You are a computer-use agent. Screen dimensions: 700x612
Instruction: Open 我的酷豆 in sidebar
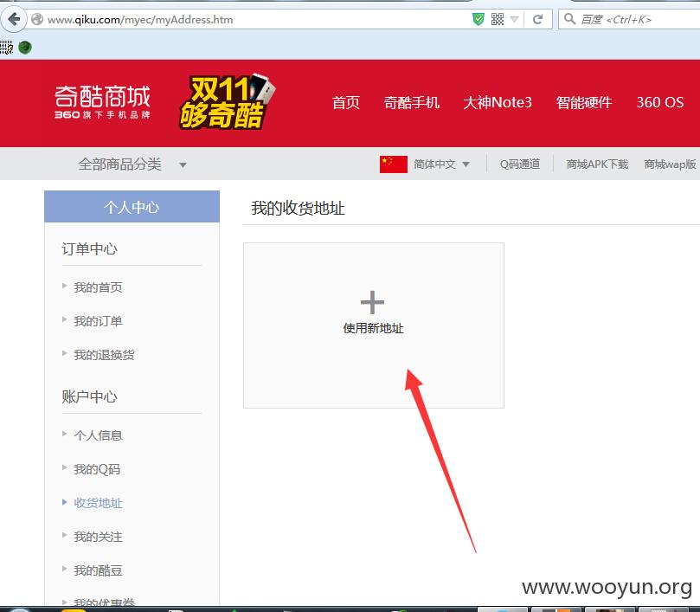[x=98, y=570]
